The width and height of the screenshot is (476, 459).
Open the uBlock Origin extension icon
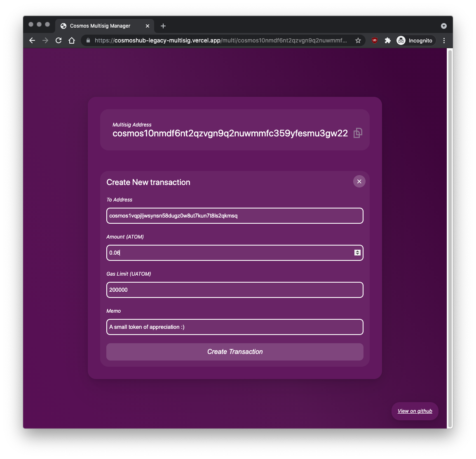click(x=375, y=40)
